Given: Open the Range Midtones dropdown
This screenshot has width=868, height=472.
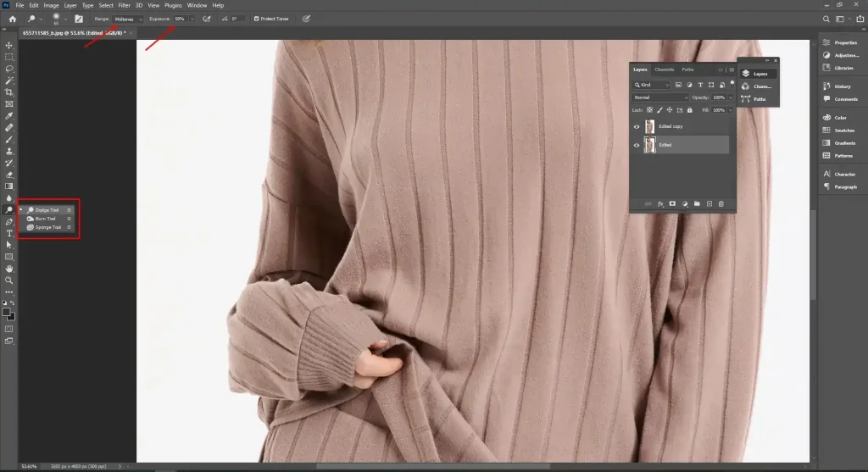Looking at the screenshot, I should (x=128, y=19).
